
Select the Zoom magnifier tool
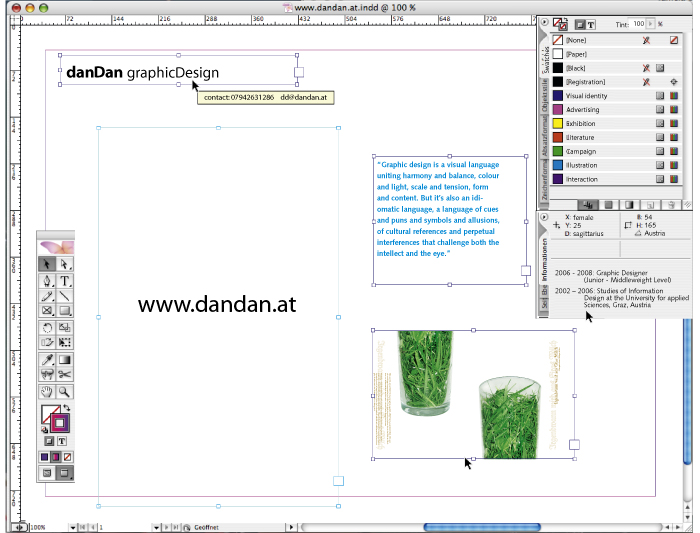[x=65, y=391]
